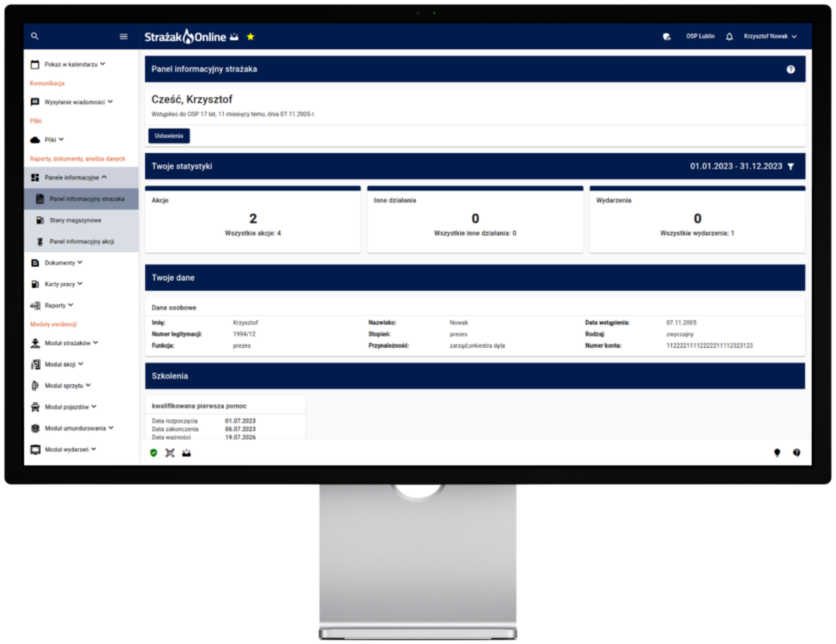This screenshot has width=836, height=644.
Task: Expand Pokaż w kalendarzu menu
Action: (72, 64)
